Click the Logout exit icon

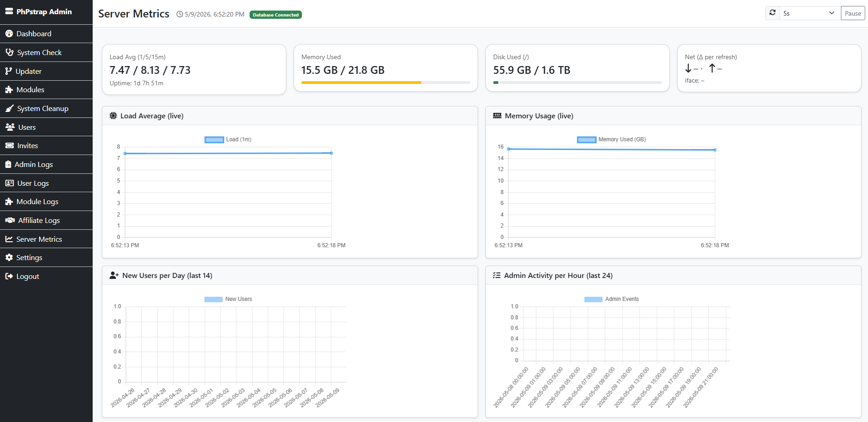9,276
